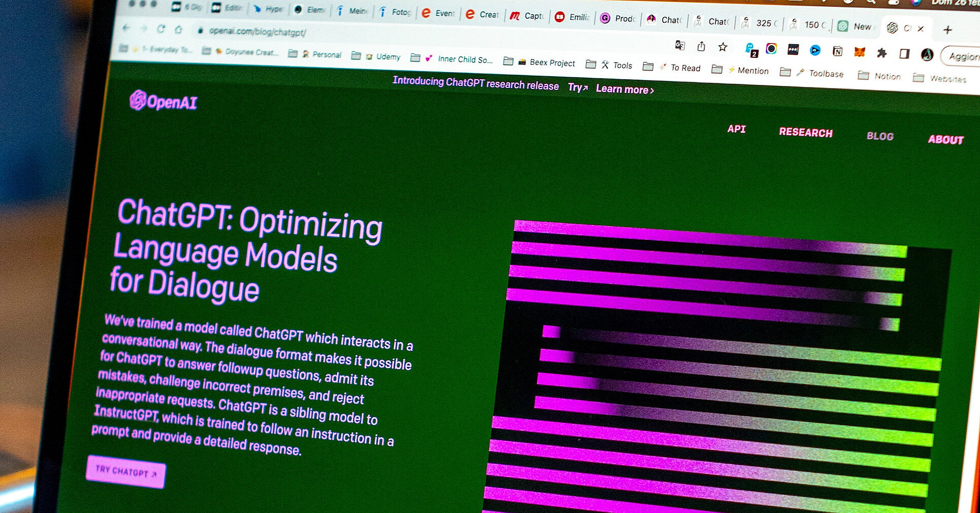Click the browser forward arrow
980x513 pixels.
pyautogui.click(x=144, y=29)
